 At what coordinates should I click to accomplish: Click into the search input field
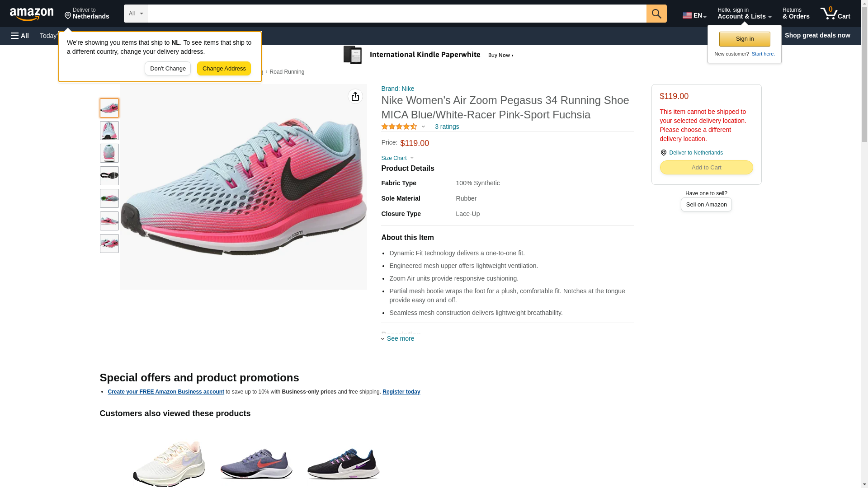(x=397, y=14)
